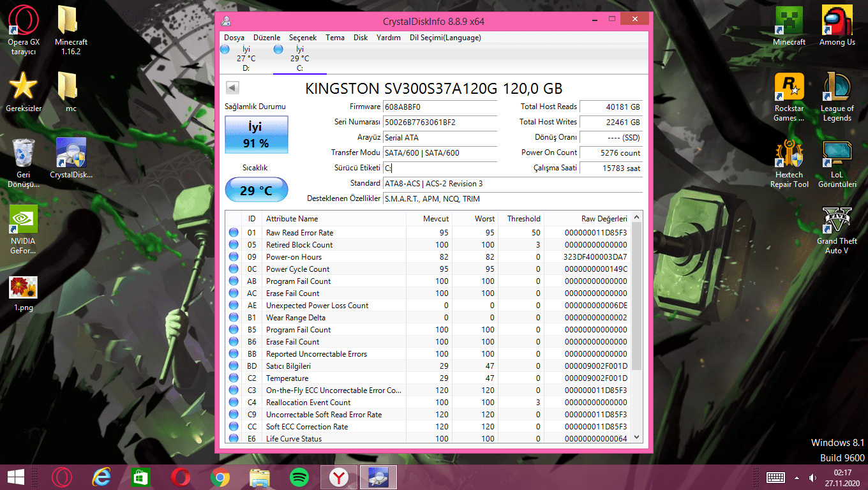This screenshot has width=868, height=490.
Task: Click the serial number field
Action: (x=440, y=122)
